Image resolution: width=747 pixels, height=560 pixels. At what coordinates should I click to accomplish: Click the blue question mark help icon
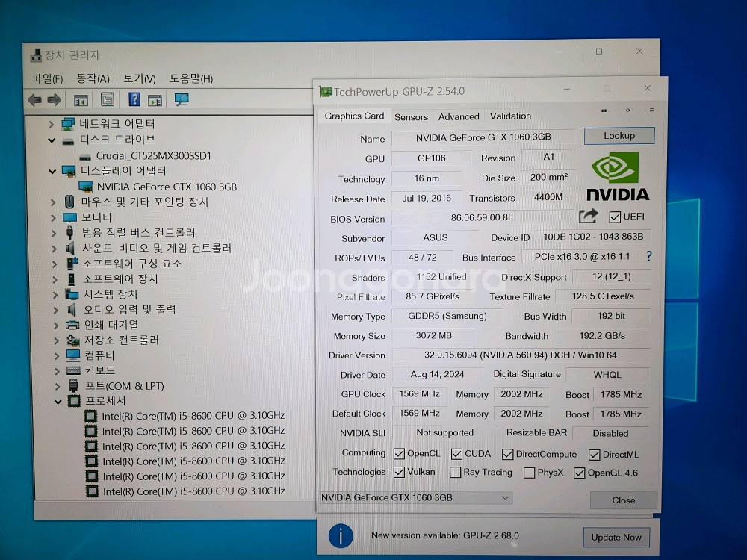click(134, 100)
